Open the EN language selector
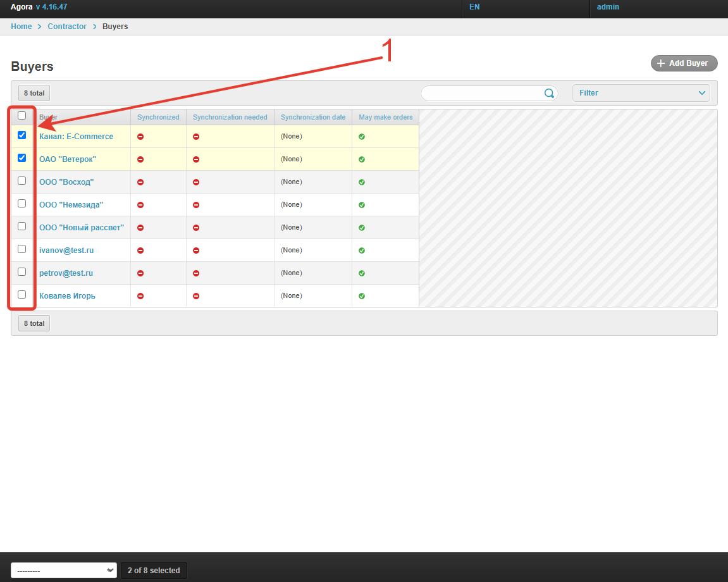Image resolution: width=728 pixels, height=582 pixels. pyautogui.click(x=474, y=7)
